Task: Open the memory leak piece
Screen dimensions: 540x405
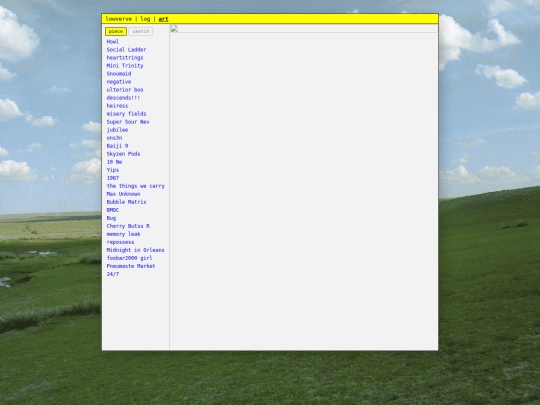Action: point(123,234)
